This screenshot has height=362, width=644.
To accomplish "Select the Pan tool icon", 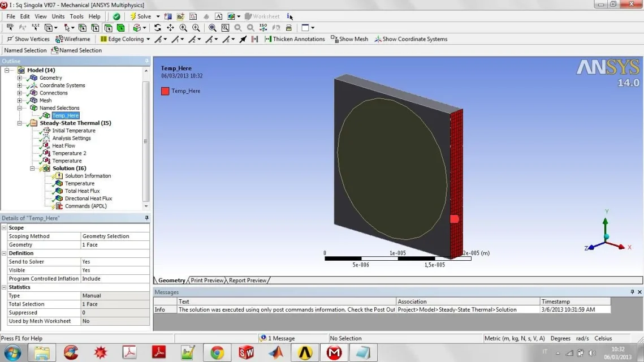I will tap(170, 28).
